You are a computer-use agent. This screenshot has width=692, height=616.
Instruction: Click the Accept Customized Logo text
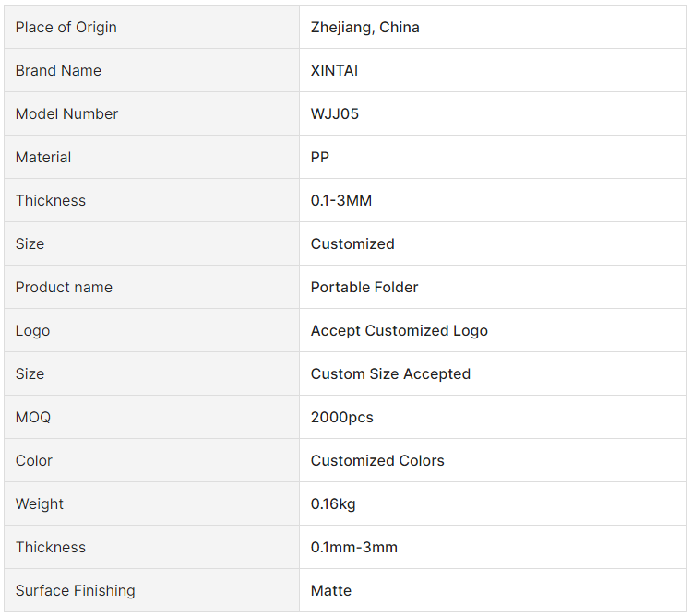pyautogui.click(x=400, y=331)
